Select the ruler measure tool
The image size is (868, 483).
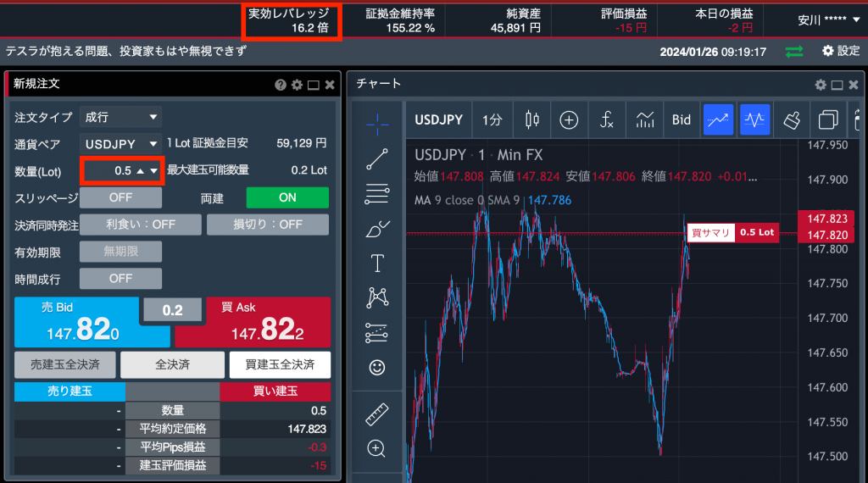[x=377, y=415]
